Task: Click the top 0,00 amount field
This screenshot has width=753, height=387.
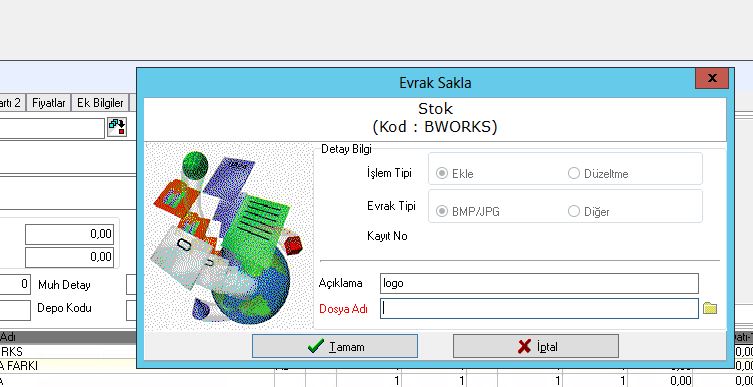Action: pos(69,234)
